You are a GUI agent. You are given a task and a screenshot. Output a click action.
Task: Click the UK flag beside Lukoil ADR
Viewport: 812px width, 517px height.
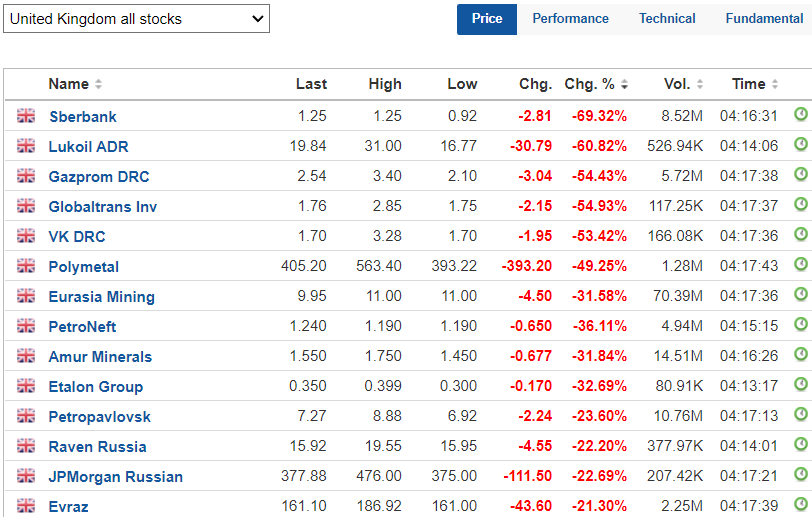26,146
